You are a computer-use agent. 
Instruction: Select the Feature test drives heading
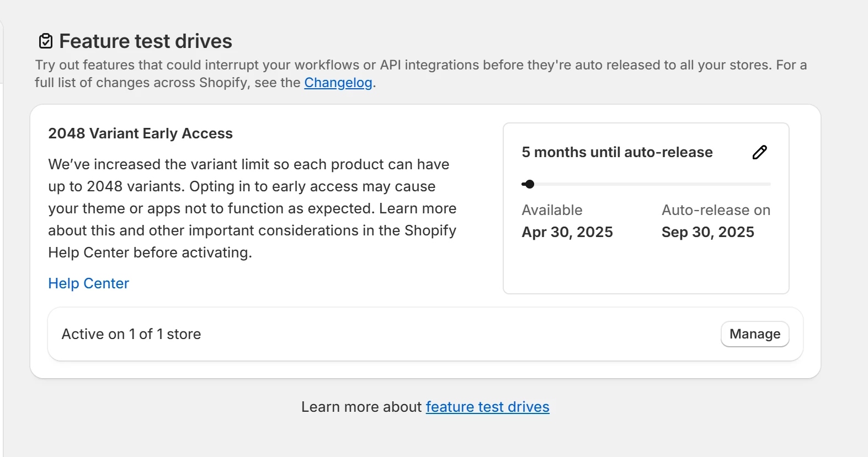click(146, 41)
